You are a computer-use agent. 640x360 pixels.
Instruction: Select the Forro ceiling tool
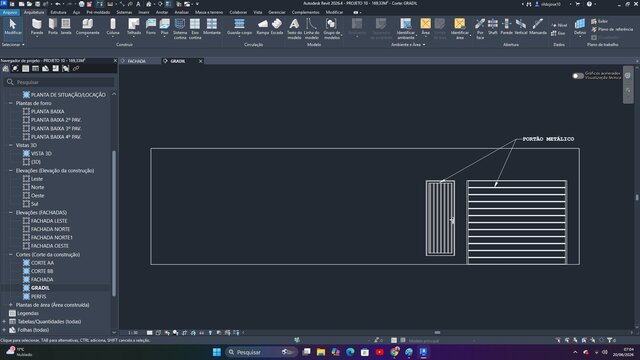click(x=151, y=27)
